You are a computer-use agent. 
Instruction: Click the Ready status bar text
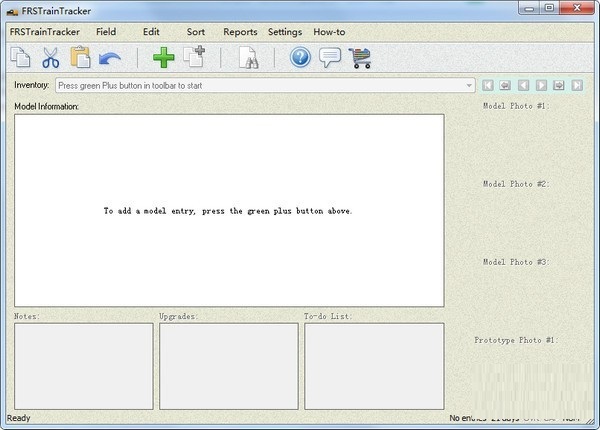18,418
